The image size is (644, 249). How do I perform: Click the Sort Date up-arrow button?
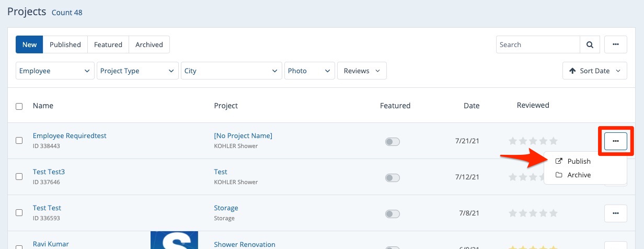pos(594,71)
